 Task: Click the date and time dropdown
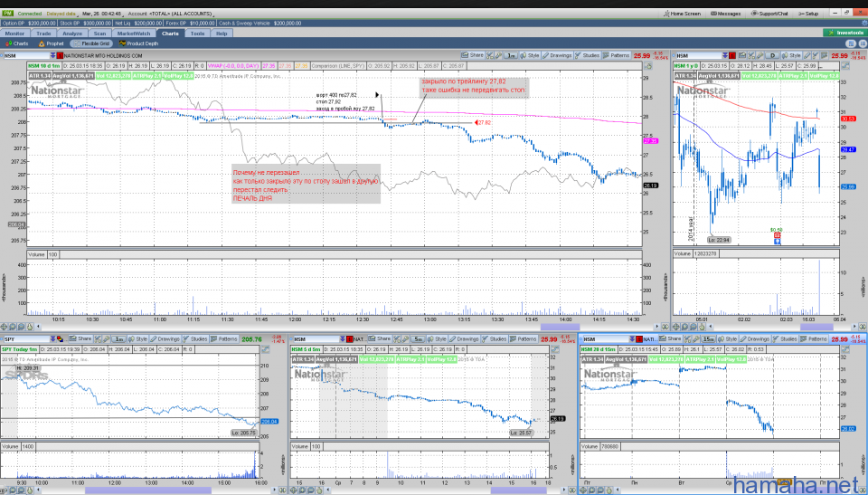(102, 14)
